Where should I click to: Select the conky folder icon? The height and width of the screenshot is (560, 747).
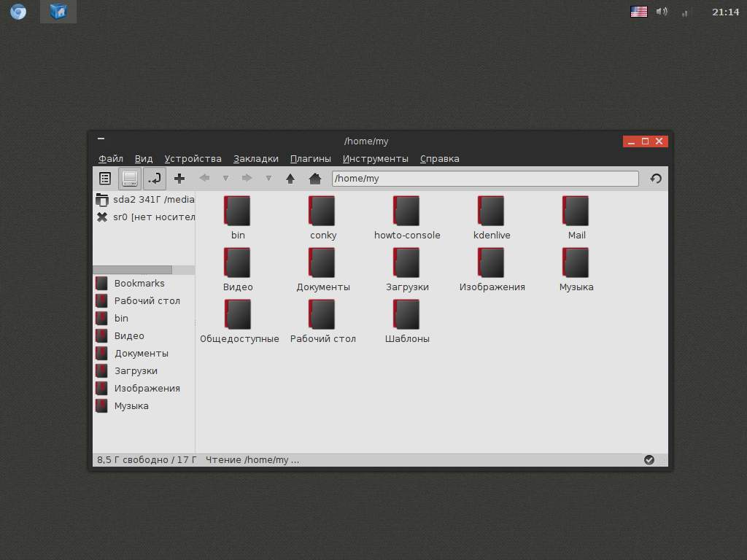click(x=322, y=211)
